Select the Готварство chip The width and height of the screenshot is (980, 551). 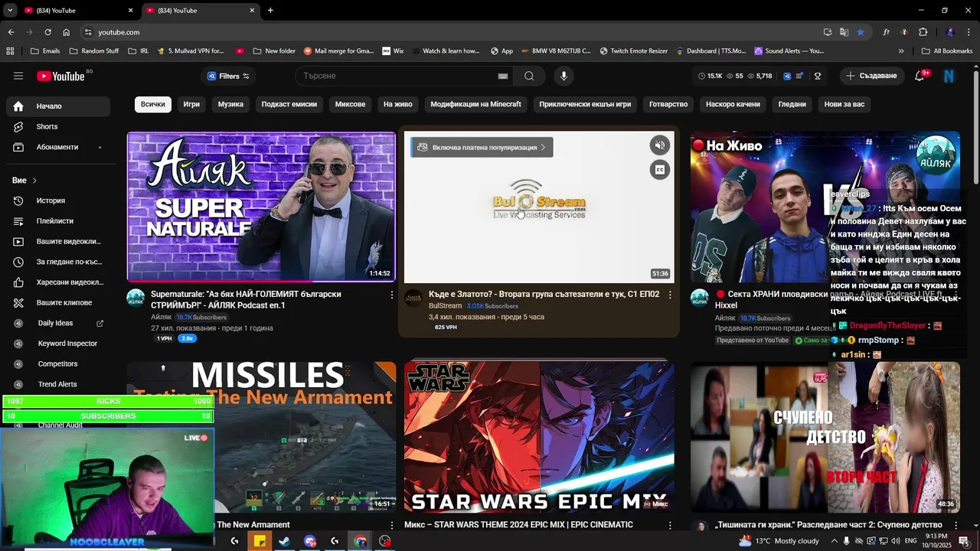668,104
